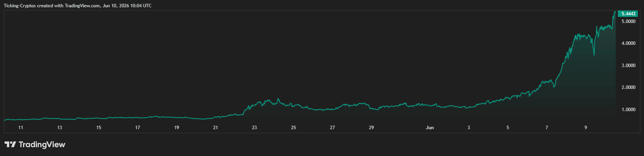
Task: Select the date label 15 on time axis
Action: tap(99, 128)
